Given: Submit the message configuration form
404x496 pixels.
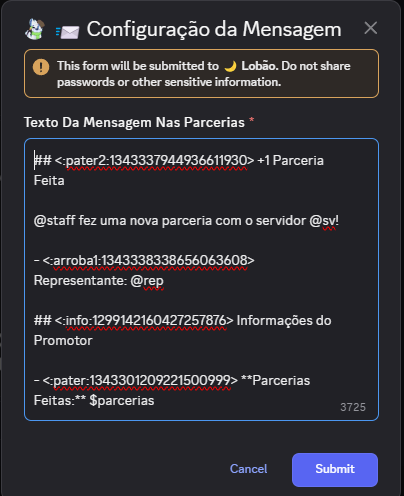Looking at the screenshot, I should (x=335, y=469).
